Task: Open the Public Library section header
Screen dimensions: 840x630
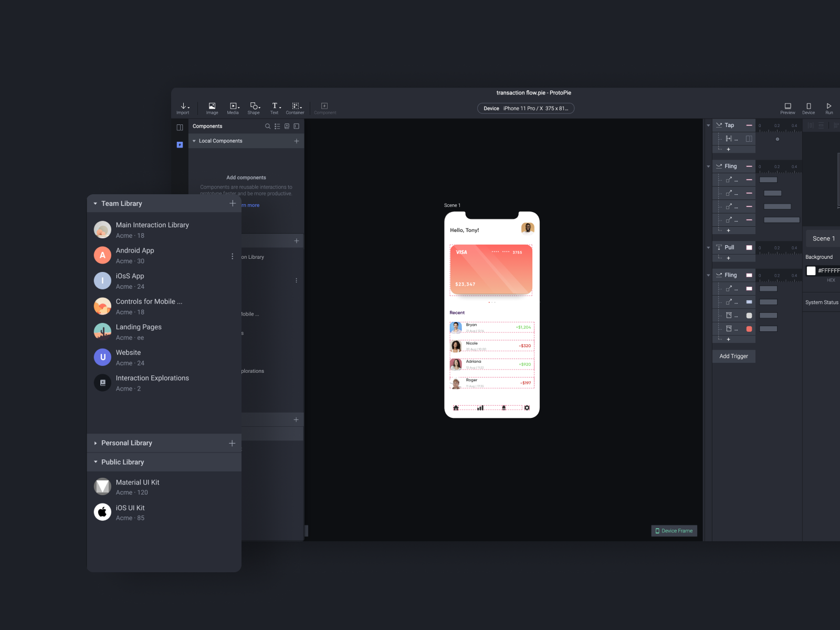Action: click(x=123, y=462)
